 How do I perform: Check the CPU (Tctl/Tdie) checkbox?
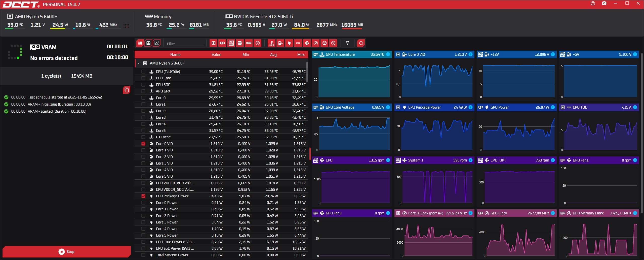(x=143, y=72)
